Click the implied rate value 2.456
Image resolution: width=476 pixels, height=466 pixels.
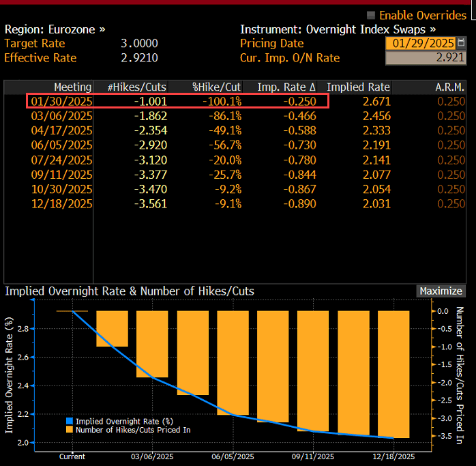[x=376, y=116]
